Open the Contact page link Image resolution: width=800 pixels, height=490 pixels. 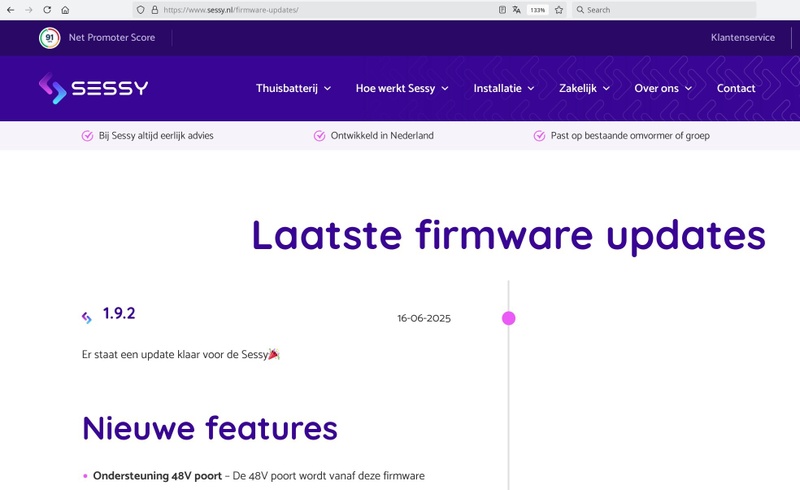coord(736,88)
